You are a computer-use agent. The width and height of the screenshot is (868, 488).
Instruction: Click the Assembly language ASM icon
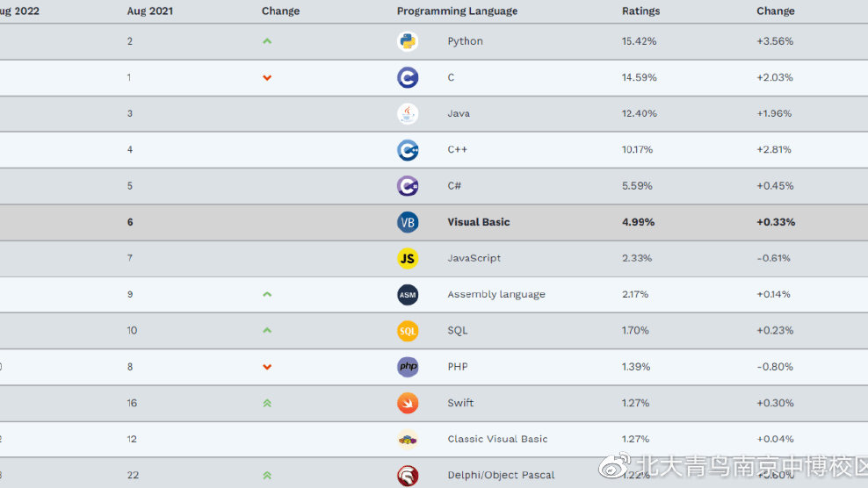[x=408, y=295]
